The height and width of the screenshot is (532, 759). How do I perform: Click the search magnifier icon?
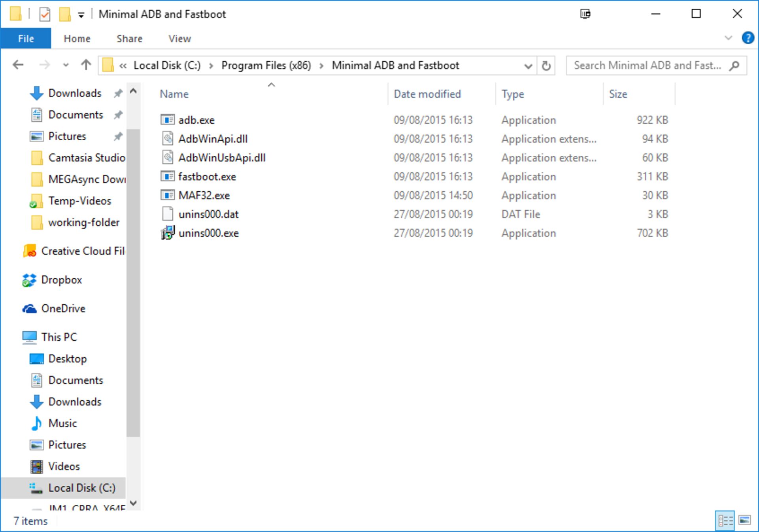click(x=734, y=66)
